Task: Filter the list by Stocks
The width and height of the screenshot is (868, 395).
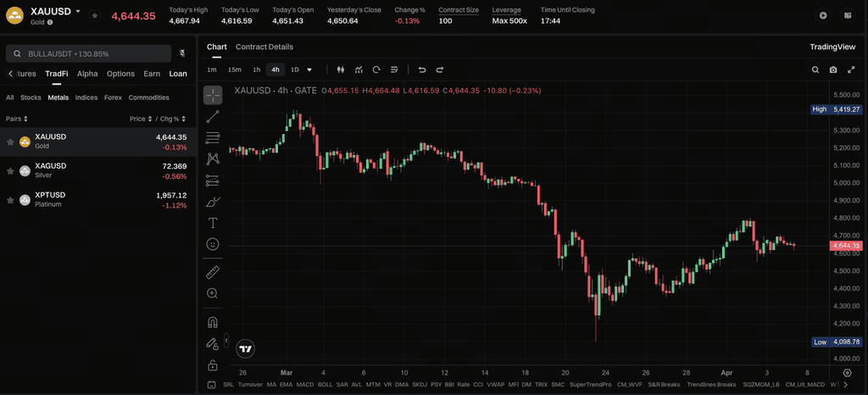Action: coord(31,97)
